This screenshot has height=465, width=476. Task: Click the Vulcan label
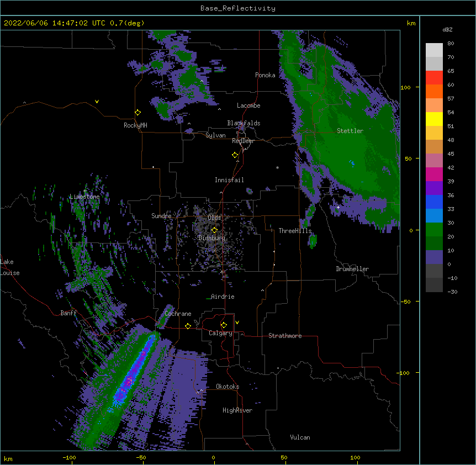pos(300,437)
